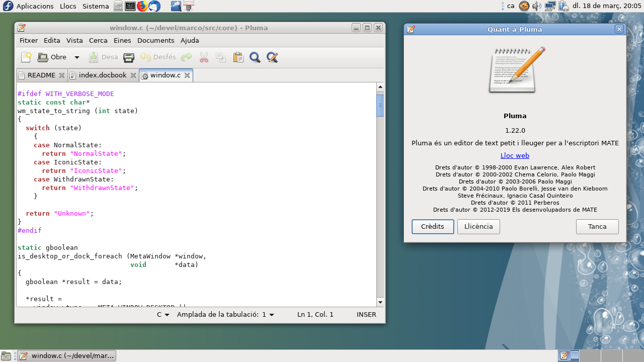Screen dimensions: 644x362
Task: Open the Edita menu
Action: coord(52,40)
